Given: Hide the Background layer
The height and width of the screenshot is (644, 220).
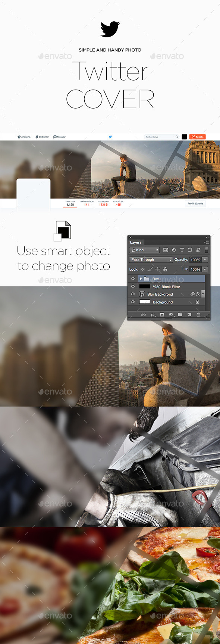Looking at the screenshot, I should [133, 302].
